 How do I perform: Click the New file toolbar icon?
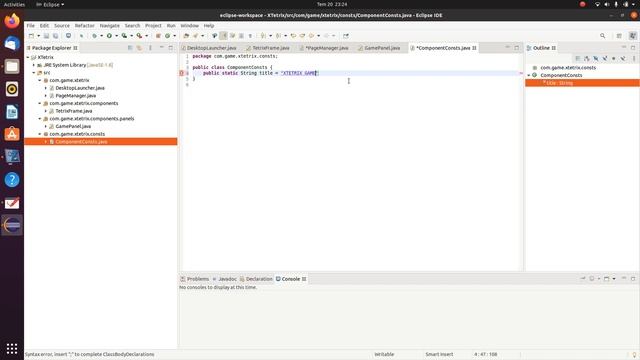tap(31, 36)
